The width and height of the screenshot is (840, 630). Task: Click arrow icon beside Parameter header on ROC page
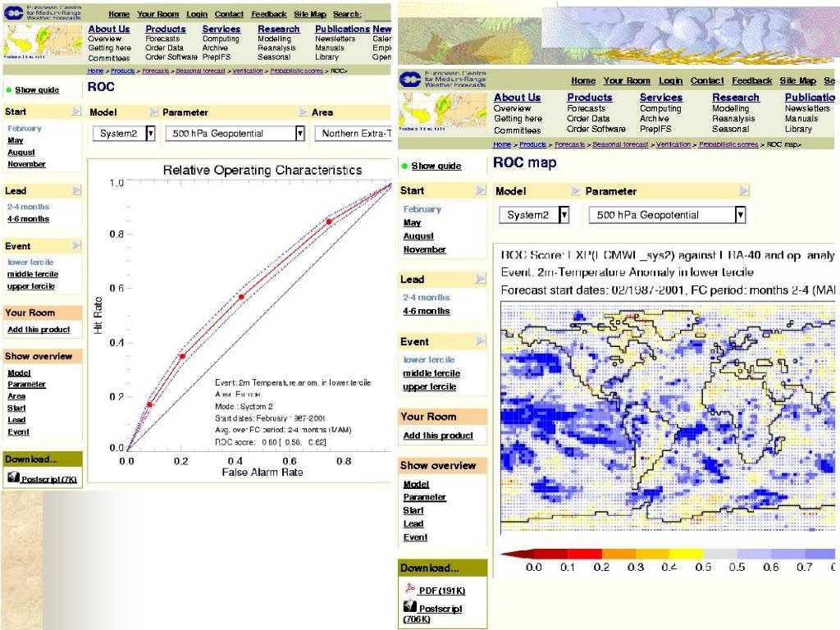[303, 112]
